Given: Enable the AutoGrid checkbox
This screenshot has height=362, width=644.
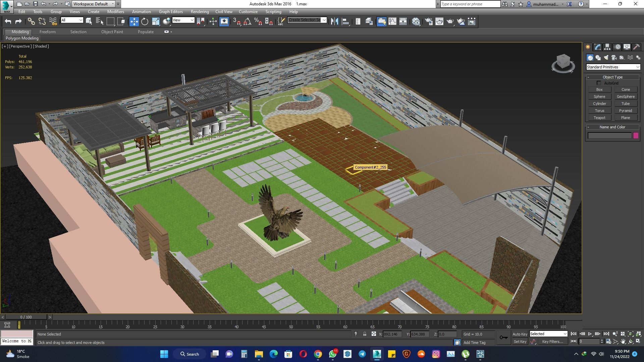Looking at the screenshot, I should pyautogui.click(x=599, y=83).
